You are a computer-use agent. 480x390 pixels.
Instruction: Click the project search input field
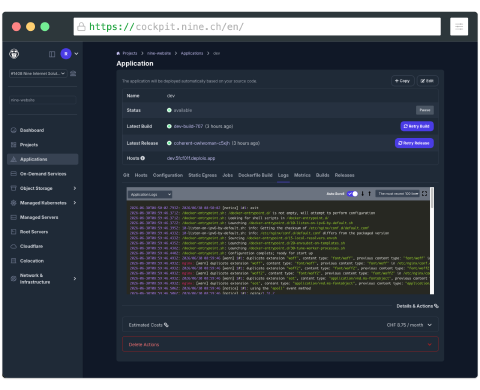pyautogui.click(x=43, y=100)
